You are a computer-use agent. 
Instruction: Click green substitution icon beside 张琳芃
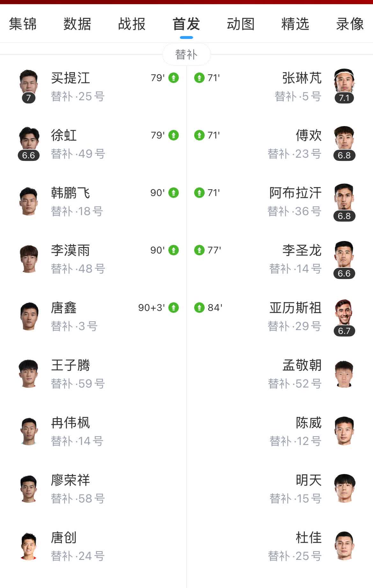point(199,78)
